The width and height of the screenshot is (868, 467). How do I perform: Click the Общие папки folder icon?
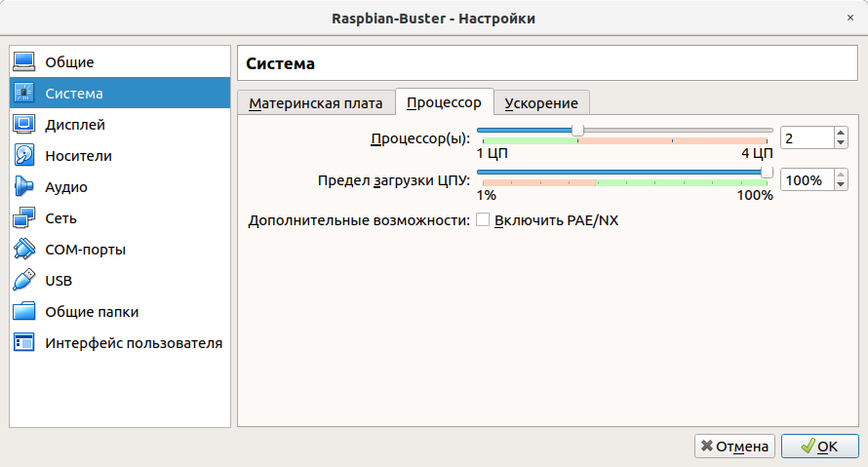[23, 312]
